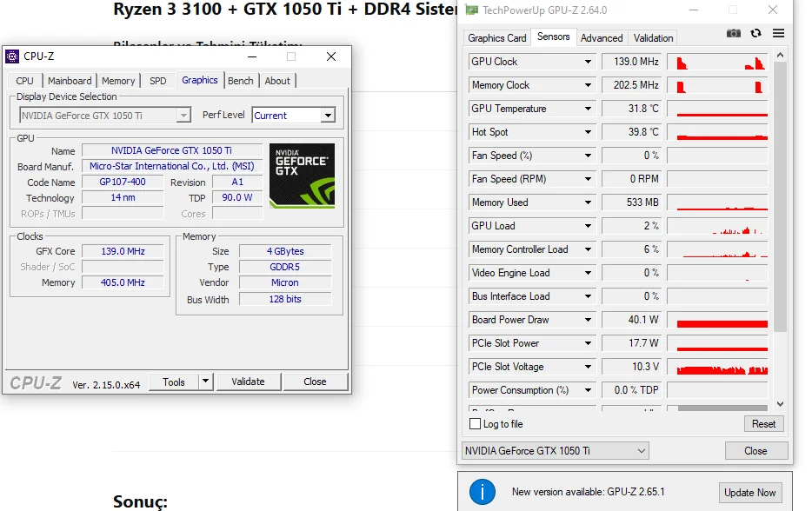The width and height of the screenshot is (812, 511).
Task: Switch to the Bench tab in CPU-Z
Action: (240, 81)
